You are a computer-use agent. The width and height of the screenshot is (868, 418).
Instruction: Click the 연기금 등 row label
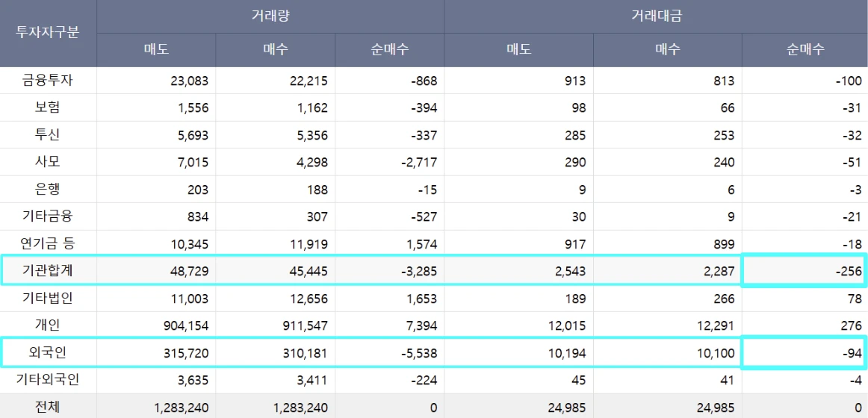[48, 243]
